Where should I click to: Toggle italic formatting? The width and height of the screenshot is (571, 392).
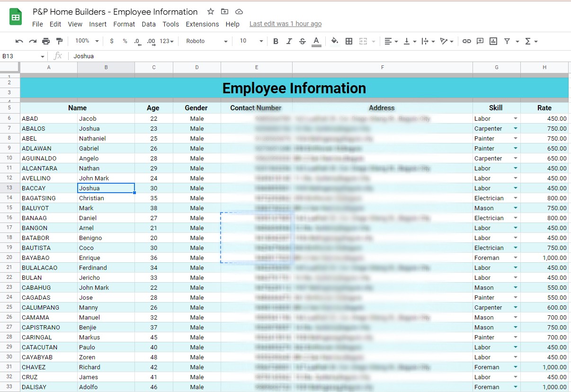click(289, 41)
